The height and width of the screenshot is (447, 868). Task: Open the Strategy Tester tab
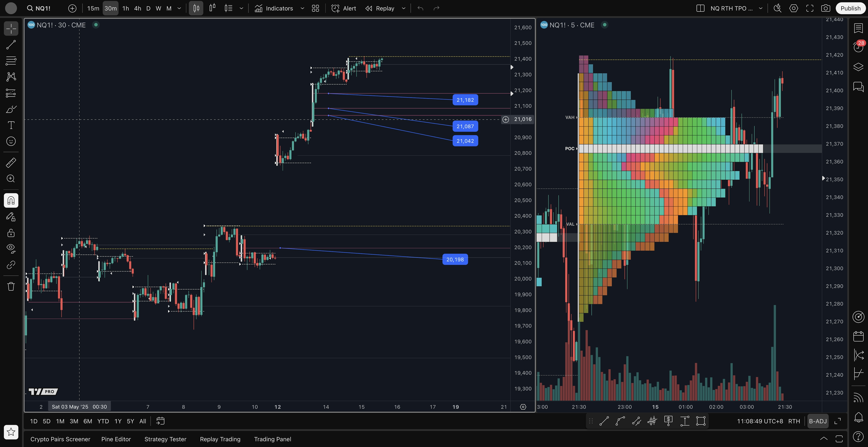[x=165, y=439]
